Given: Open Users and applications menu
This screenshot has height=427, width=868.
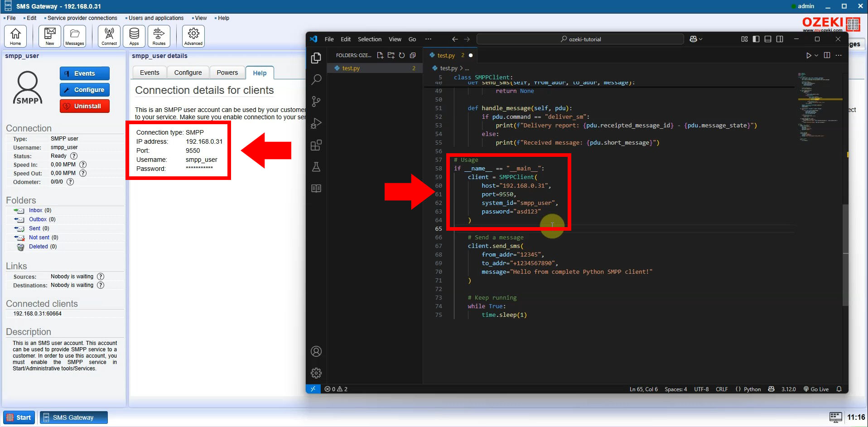Looking at the screenshot, I should [x=156, y=18].
